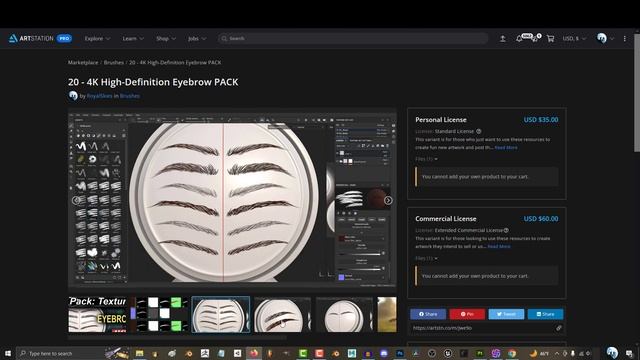This screenshot has height=360, width=640.
Task: Click the Extended Commercial License help icon
Action: coord(506,230)
